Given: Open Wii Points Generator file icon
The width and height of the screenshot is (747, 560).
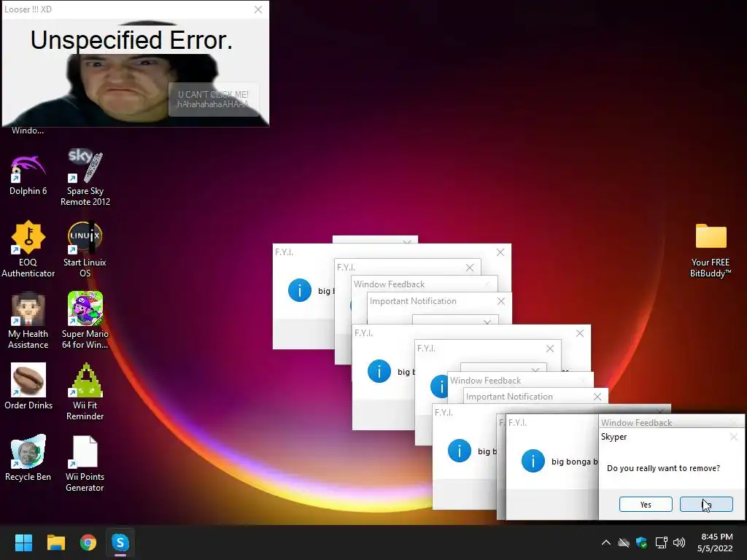Looking at the screenshot, I should pos(85,463).
